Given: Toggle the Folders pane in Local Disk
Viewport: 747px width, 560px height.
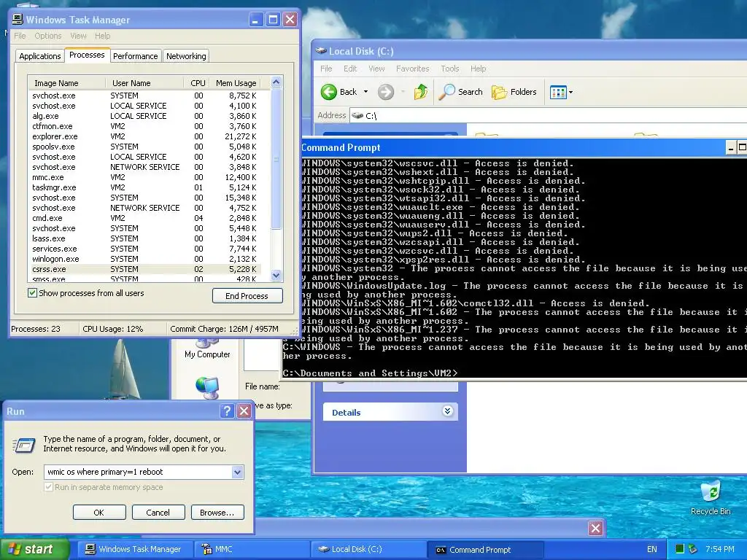Looking at the screenshot, I should point(514,92).
